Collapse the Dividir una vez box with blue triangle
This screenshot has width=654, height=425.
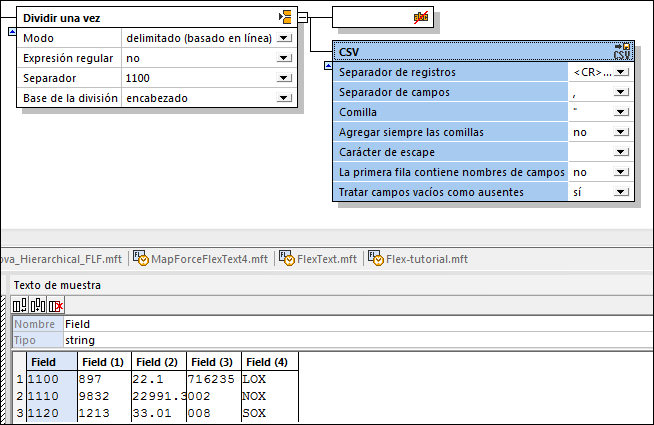pyautogui.click(x=12, y=31)
